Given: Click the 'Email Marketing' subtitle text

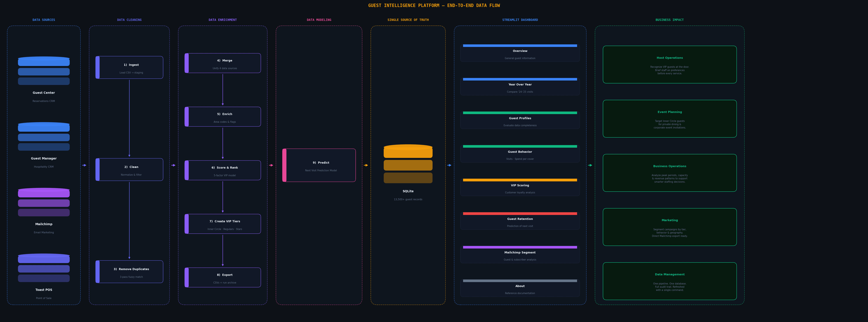Looking at the screenshot, I should coord(44,232).
